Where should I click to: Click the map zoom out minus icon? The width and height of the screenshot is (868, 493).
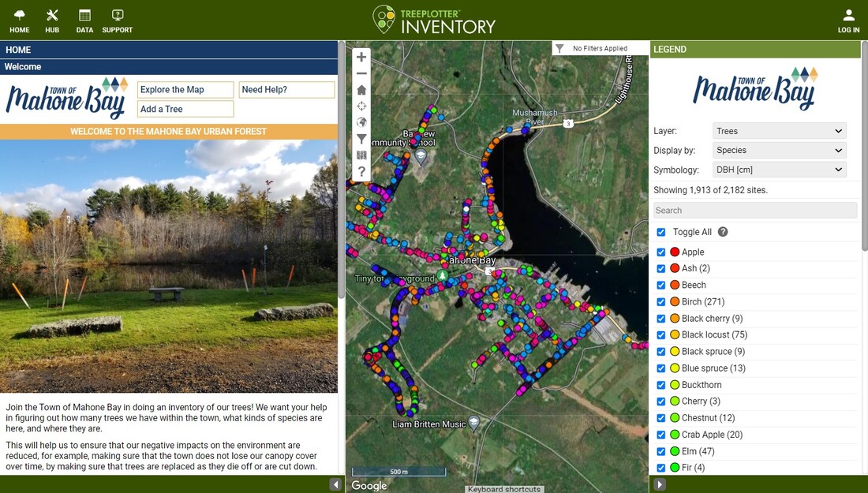pos(361,73)
